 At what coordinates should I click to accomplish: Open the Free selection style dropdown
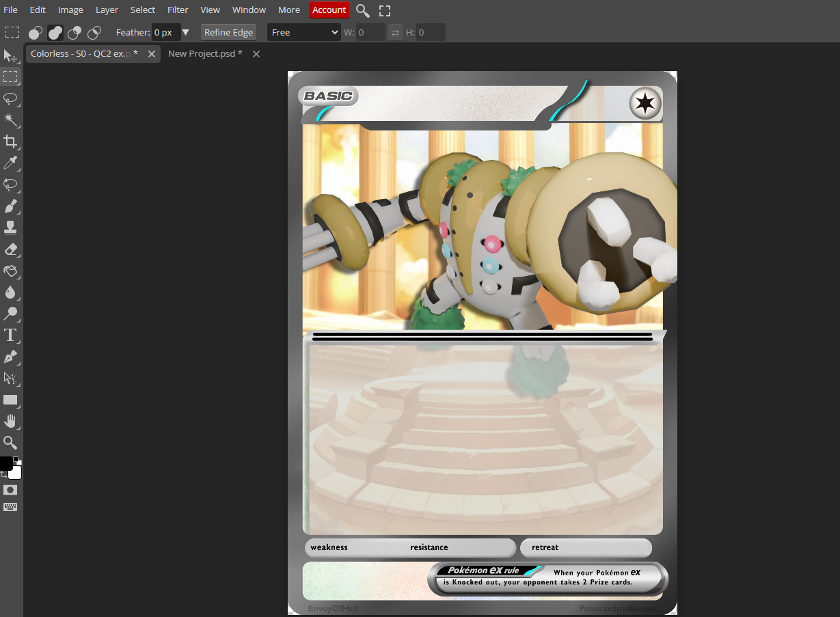point(304,32)
